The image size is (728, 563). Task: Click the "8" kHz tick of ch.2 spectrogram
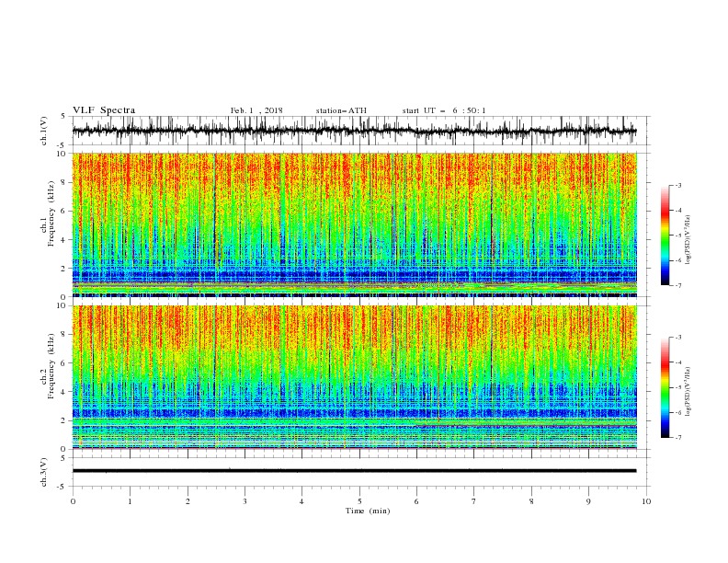65,335
